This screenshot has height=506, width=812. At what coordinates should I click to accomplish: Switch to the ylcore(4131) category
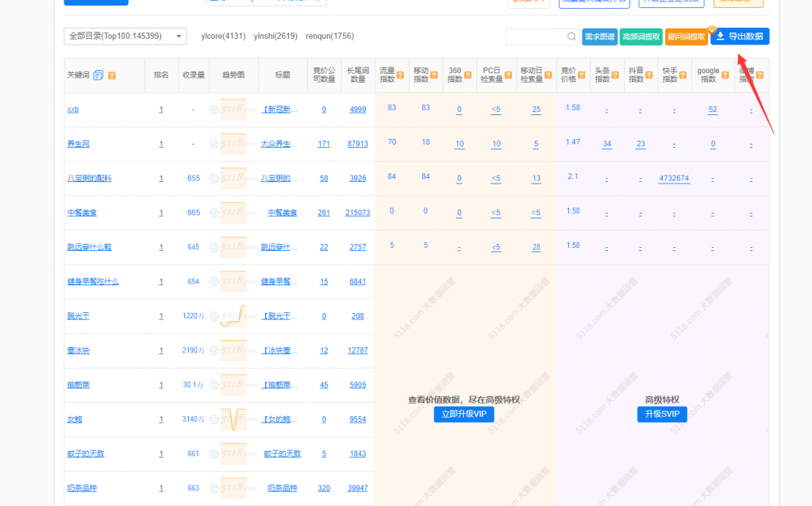[x=223, y=37]
